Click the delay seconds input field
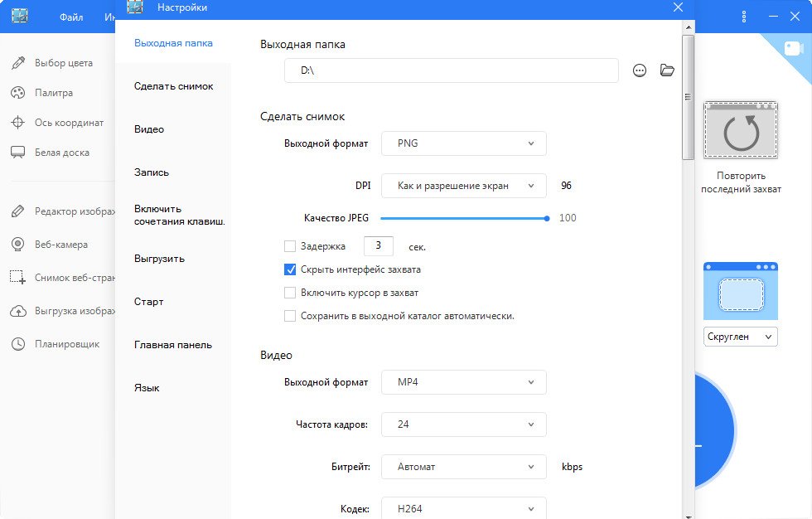812x519 pixels. (x=379, y=245)
